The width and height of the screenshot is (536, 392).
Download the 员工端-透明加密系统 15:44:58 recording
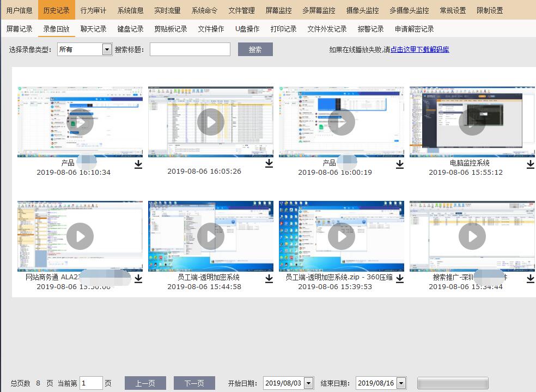pos(269,278)
